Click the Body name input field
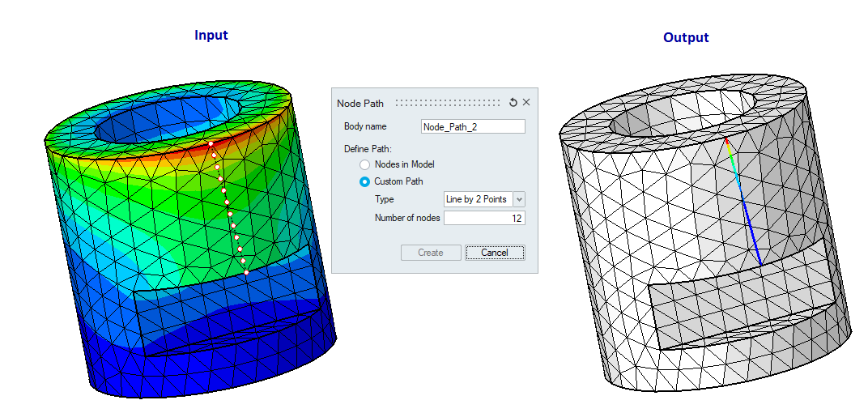868x413 pixels. pyautogui.click(x=473, y=126)
